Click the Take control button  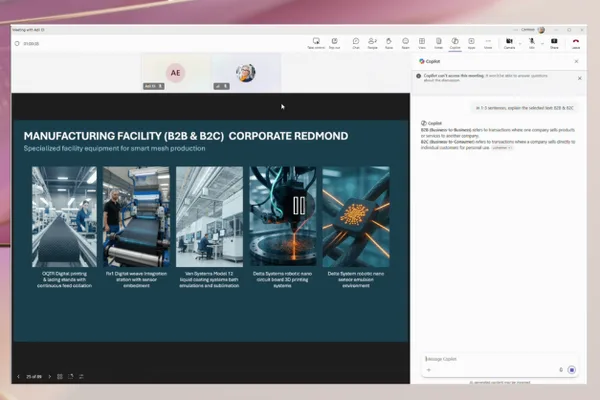(316, 43)
